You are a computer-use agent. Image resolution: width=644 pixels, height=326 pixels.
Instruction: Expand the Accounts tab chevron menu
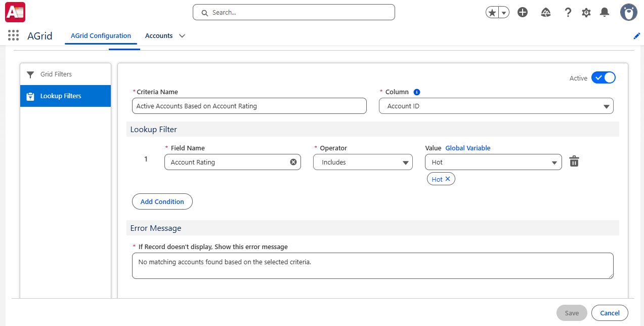182,36
